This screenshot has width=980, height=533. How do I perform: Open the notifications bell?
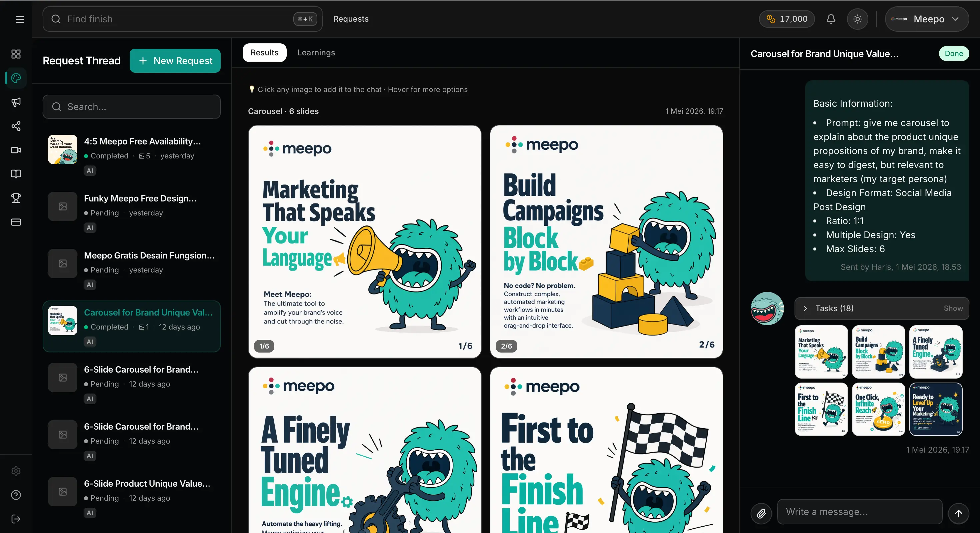coord(831,19)
